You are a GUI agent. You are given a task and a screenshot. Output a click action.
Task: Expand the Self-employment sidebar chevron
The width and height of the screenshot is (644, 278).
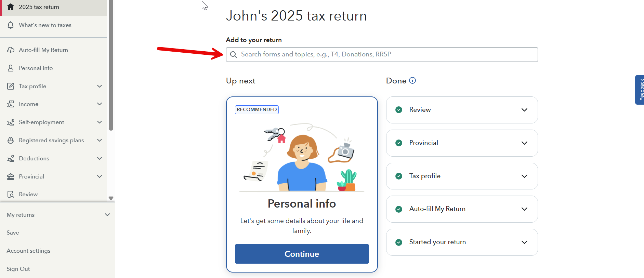[100, 122]
